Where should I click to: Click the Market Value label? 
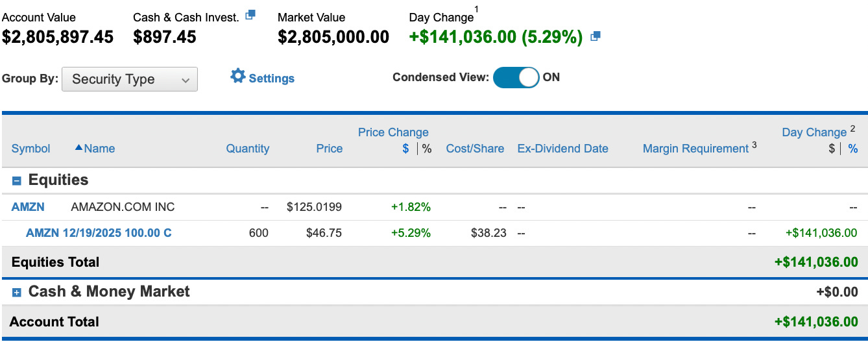point(311,18)
